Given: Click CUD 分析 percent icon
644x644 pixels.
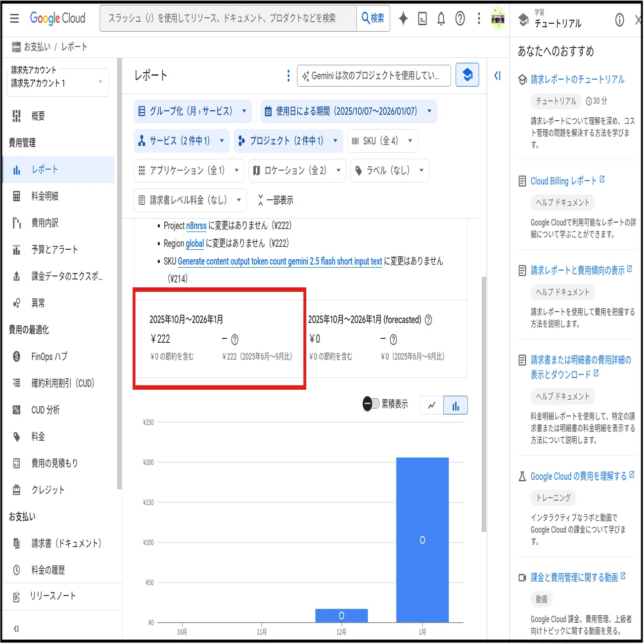Looking at the screenshot, I should (x=16, y=410).
